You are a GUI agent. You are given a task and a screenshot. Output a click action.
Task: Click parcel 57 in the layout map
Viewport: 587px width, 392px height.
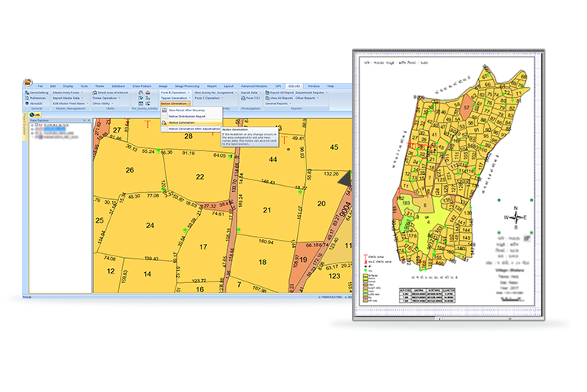click(x=466, y=107)
